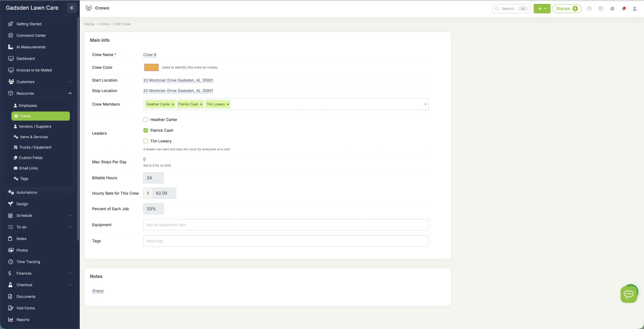This screenshot has width=644, height=329.
Task: Open the messages icon in the top bar
Action: point(601,8)
